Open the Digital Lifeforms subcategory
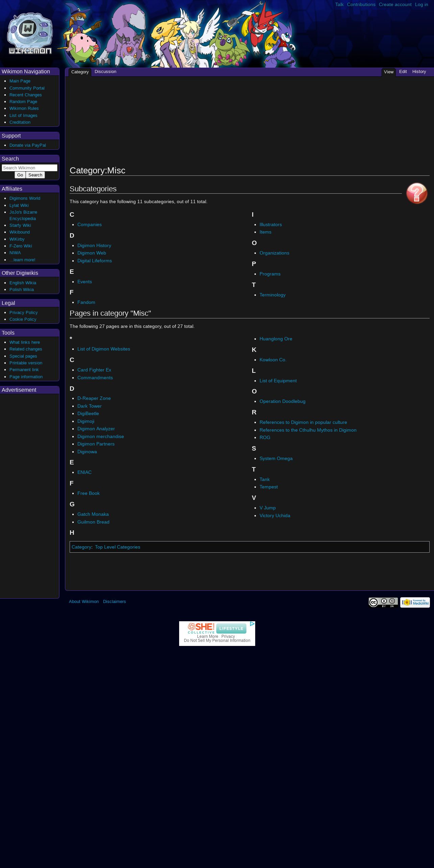Viewport: 434px width, 868px height. click(x=95, y=261)
